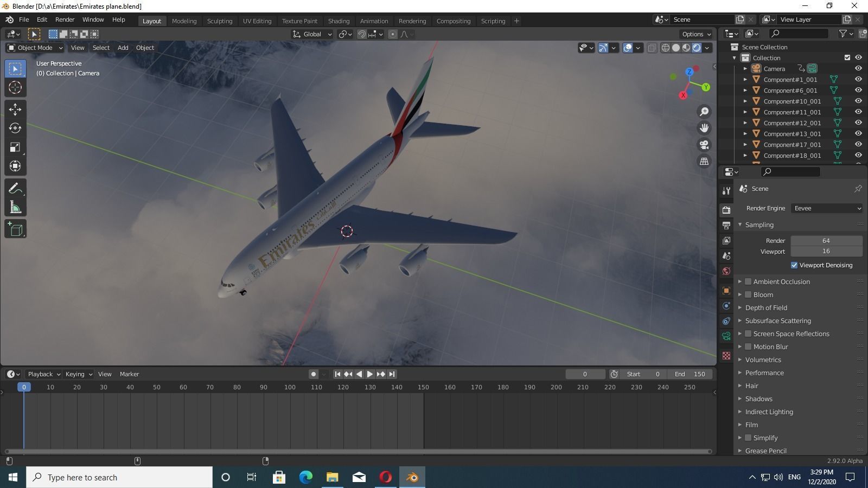Switch to the Shading workspace tab
This screenshot has width=868, height=488.
pyautogui.click(x=339, y=21)
